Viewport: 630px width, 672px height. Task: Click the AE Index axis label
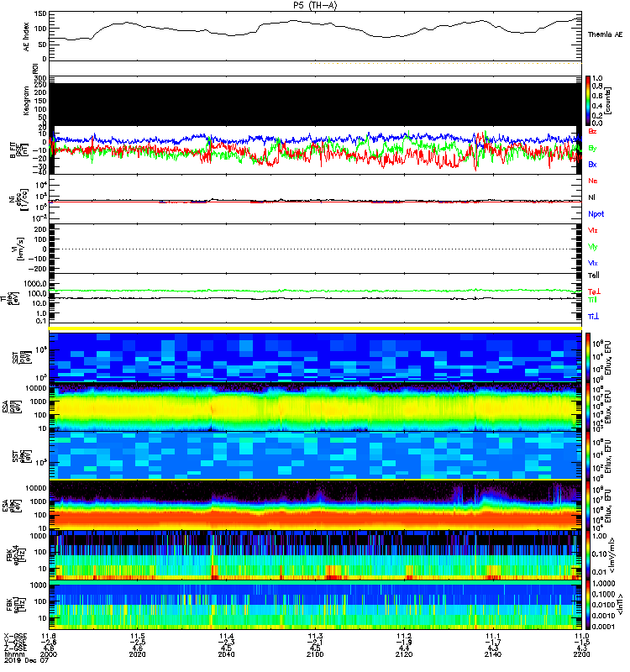tap(27, 36)
